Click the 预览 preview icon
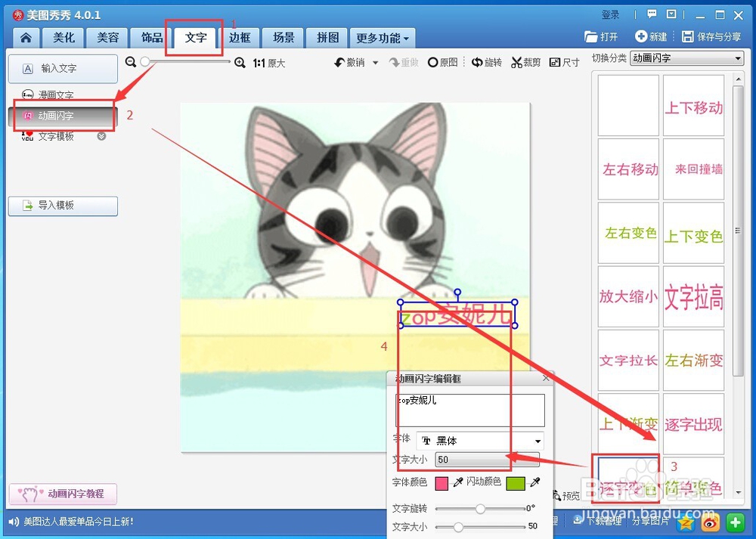 pyautogui.click(x=557, y=495)
